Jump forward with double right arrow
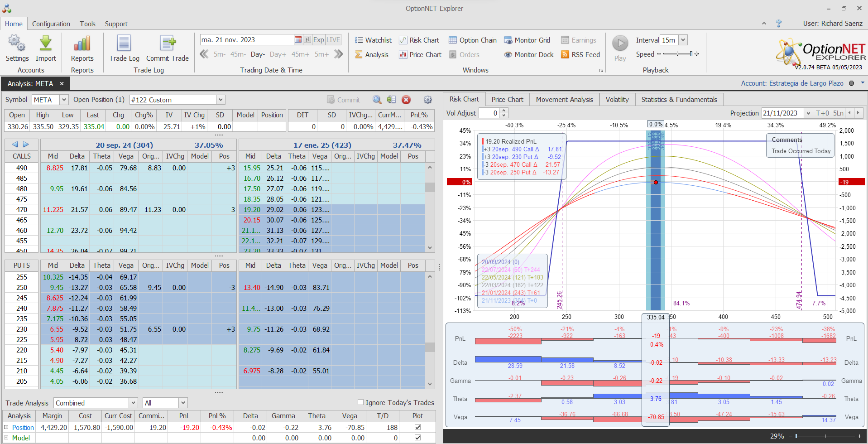The image size is (868, 444). pyautogui.click(x=338, y=54)
